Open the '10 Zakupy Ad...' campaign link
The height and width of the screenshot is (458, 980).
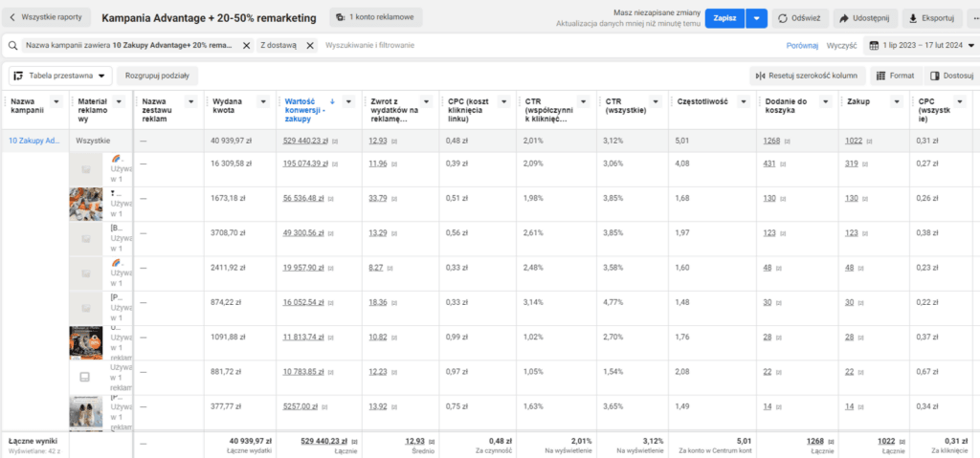pos(34,142)
